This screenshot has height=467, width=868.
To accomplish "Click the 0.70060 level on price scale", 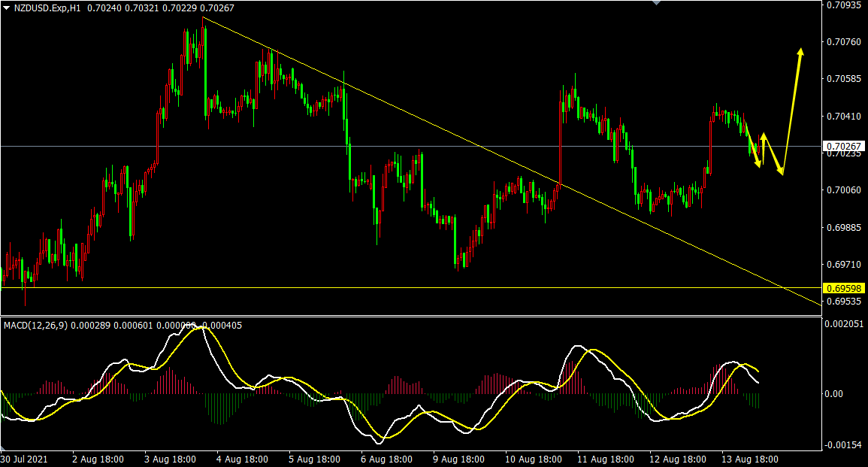I will click(x=845, y=190).
